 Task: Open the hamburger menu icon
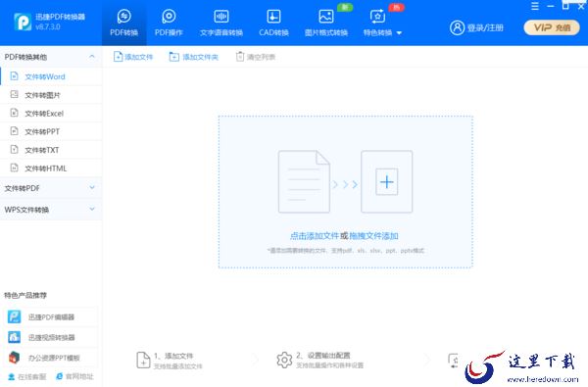535,6
